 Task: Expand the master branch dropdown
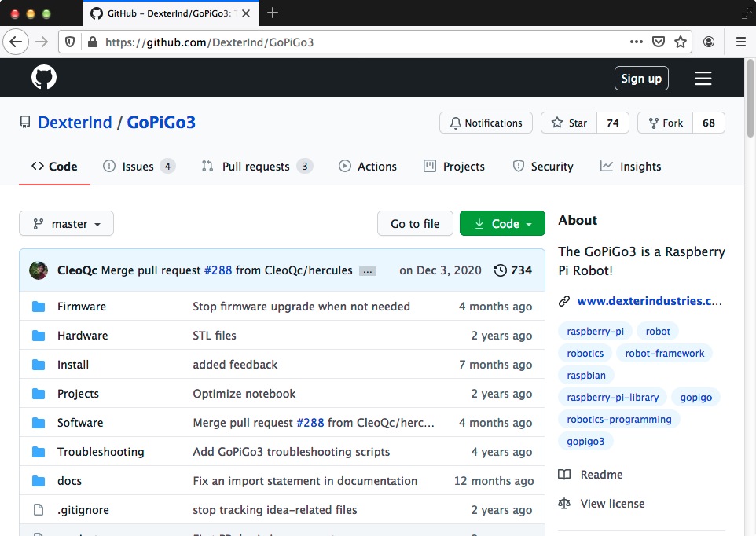coord(66,224)
